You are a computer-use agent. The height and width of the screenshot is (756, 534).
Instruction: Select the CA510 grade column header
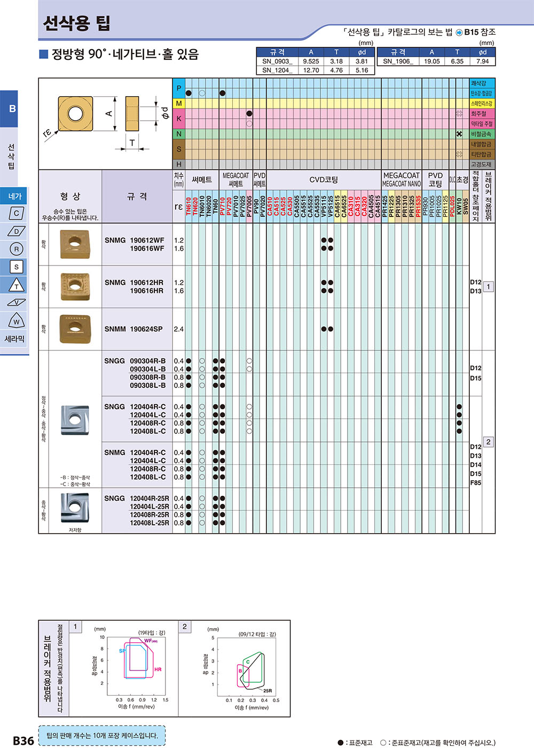[x=270, y=206]
